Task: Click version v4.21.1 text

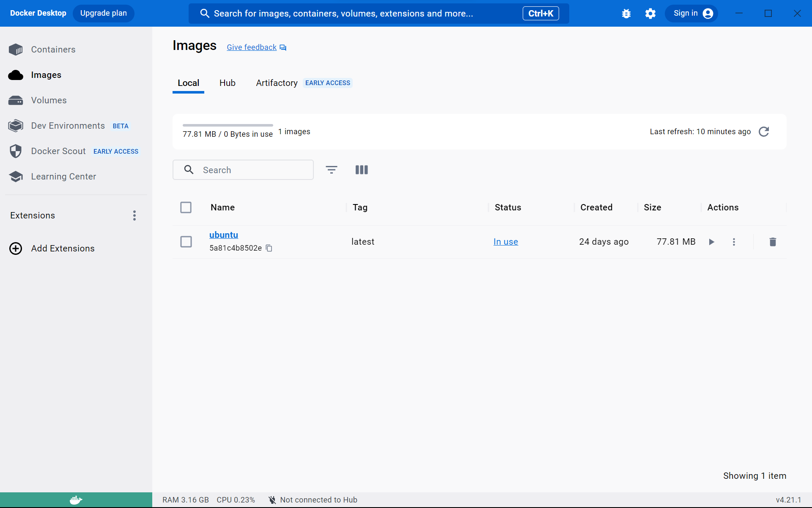Action: point(788,500)
